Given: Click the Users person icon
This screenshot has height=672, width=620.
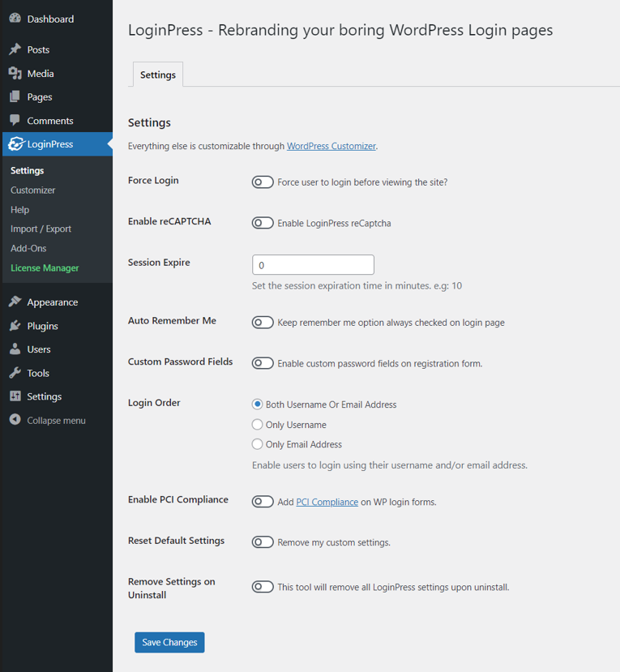Looking at the screenshot, I should 15,349.
